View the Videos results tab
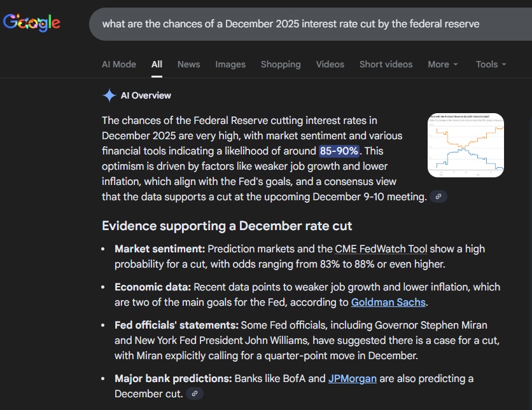Image resolution: width=532 pixels, height=410 pixels. (x=330, y=64)
